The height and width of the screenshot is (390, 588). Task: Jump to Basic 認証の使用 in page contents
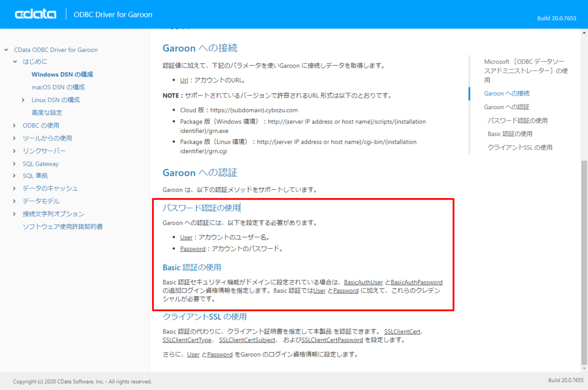coord(510,134)
